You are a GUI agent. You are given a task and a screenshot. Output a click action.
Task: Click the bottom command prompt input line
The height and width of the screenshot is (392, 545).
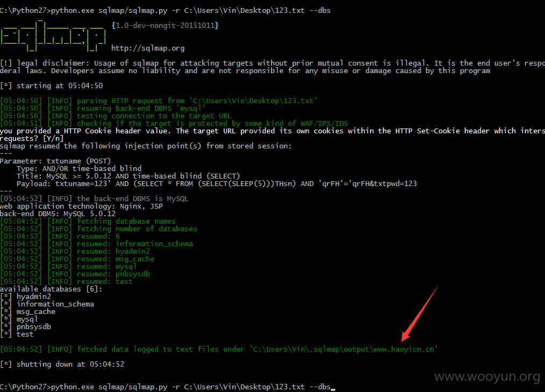pyautogui.click(x=167, y=387)
